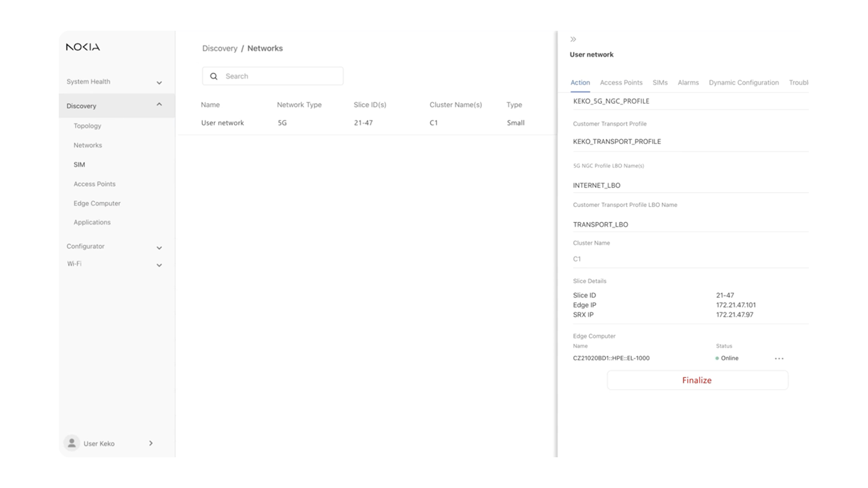Viewport: 868px width, 488px height.
Task: Click the Discovery breadcrumb link
Action: tap(220, 48)
